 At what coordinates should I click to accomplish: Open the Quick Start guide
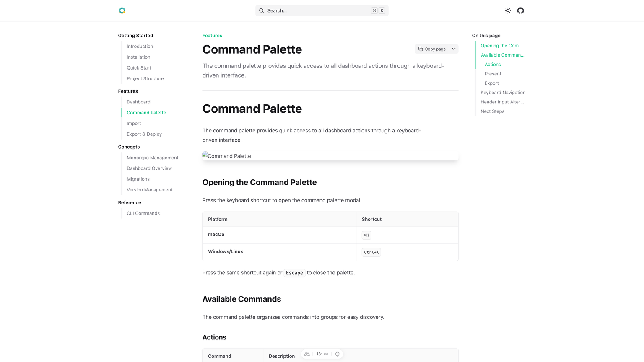point(139,67)
